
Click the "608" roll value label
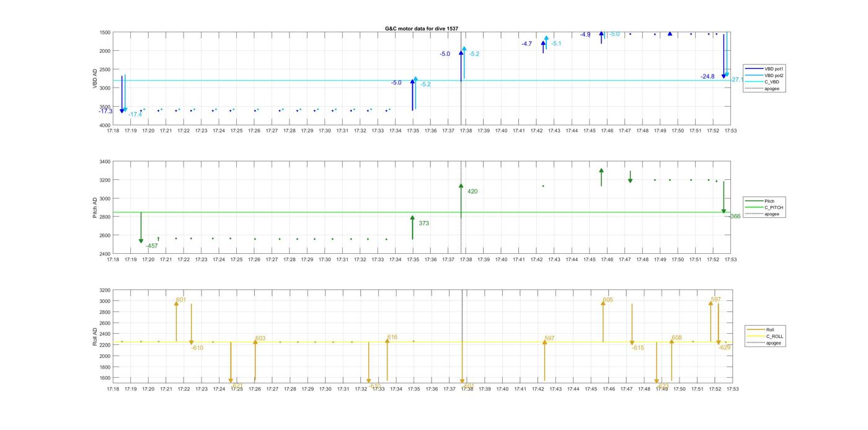(x=676, y=338)
